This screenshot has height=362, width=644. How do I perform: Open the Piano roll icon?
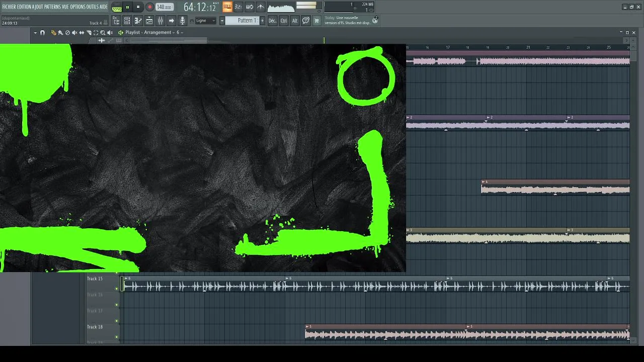pyautogui.click(x=138, y=21)
